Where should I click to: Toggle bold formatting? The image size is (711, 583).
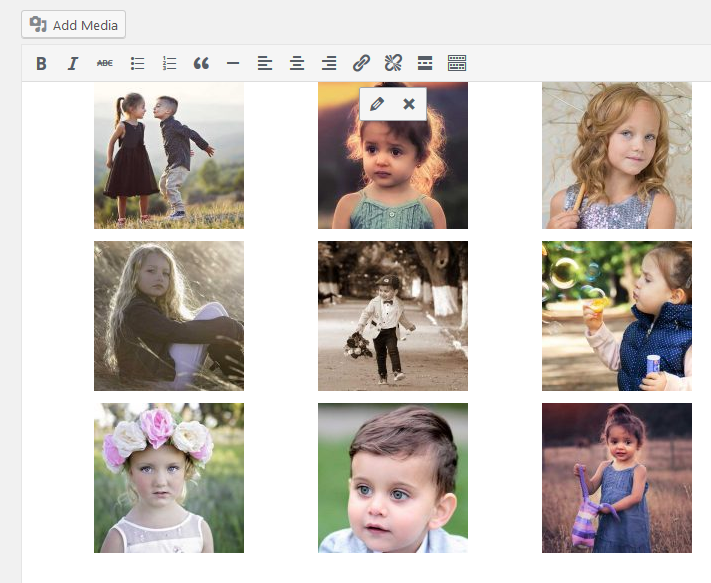41,64
